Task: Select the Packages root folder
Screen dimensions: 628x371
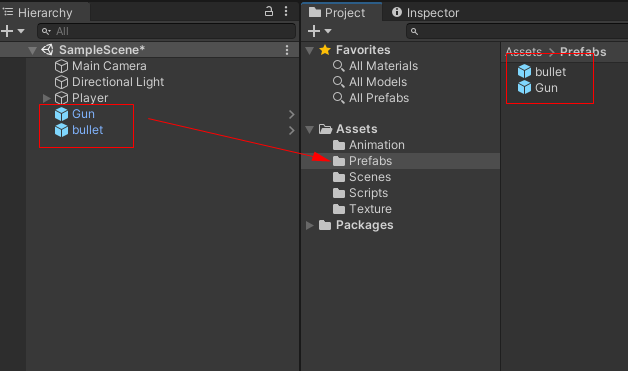Action: coord(364,225)
